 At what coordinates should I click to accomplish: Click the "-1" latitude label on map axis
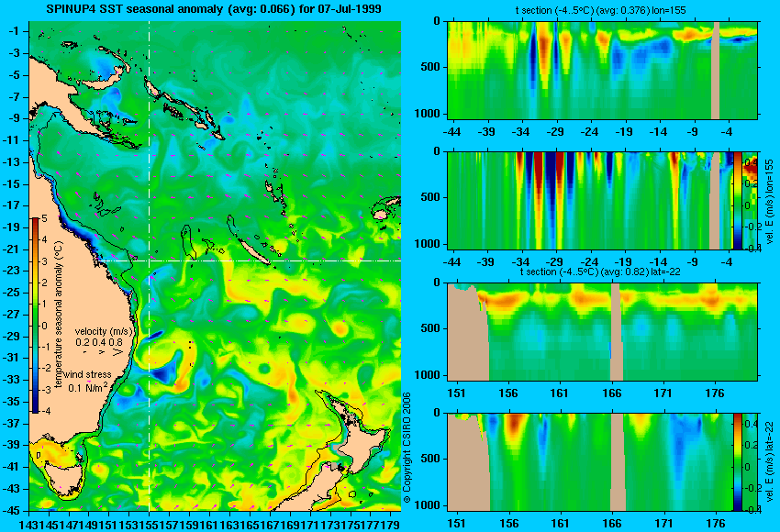coord(15,31)
